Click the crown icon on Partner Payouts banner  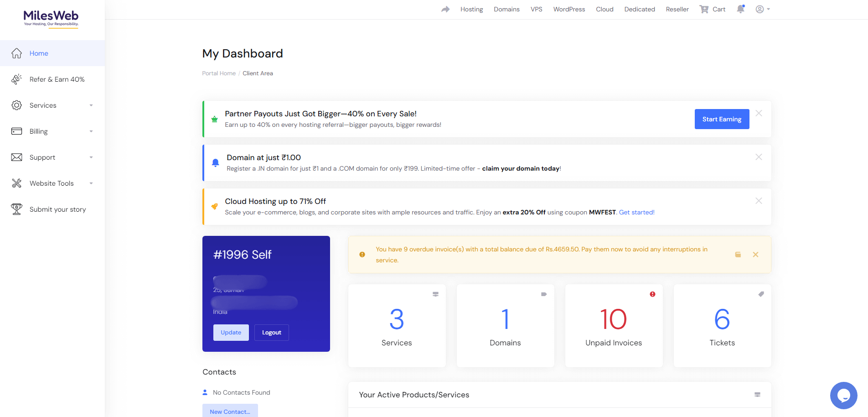[x=214, y=119]
